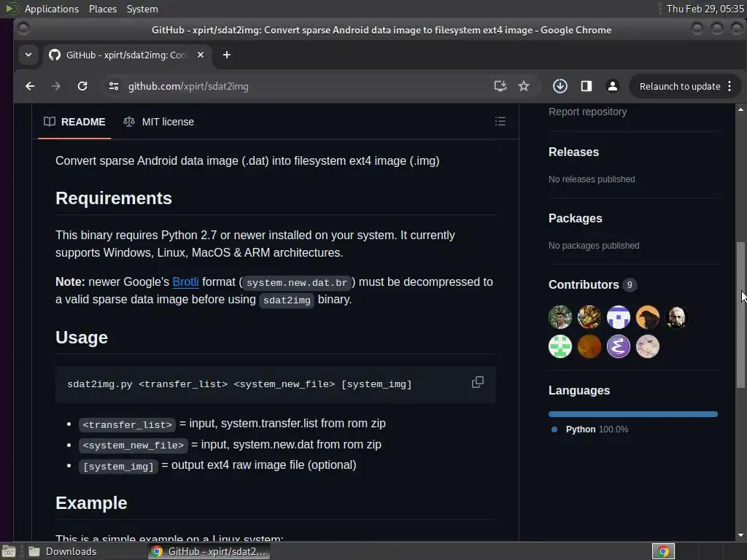Click the Languages heading
The image size is (747, 560).
click(x=578, y=391)
